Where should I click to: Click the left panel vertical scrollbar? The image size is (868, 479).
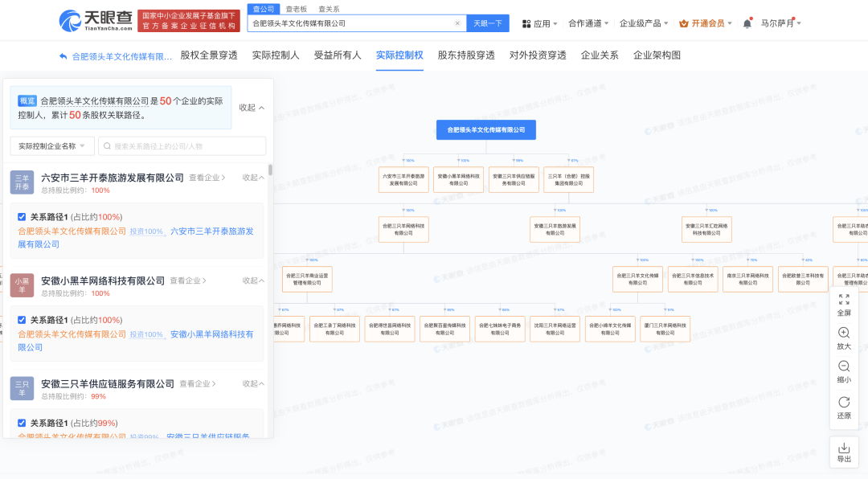pyautogui.click(x=270, y=170)
